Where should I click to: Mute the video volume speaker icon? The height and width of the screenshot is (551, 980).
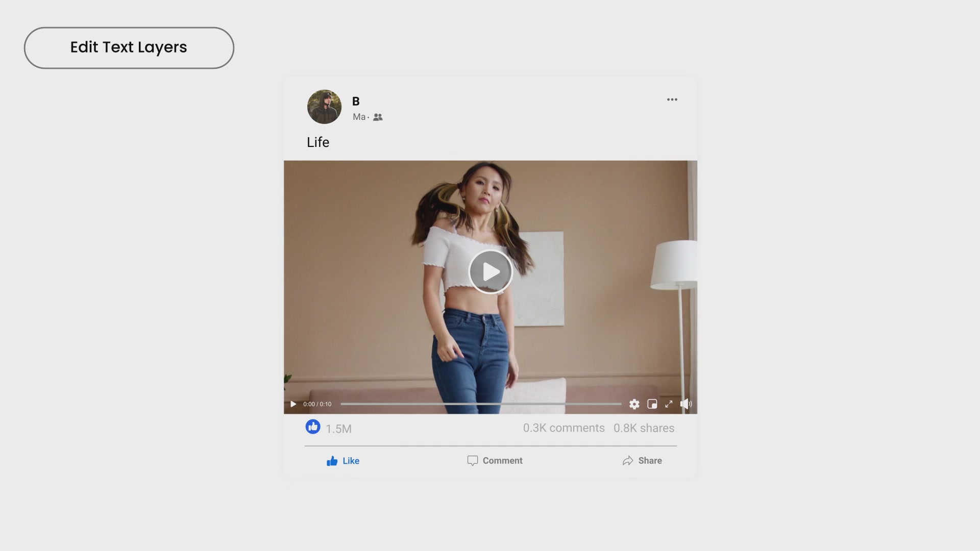tap(685, 404)
